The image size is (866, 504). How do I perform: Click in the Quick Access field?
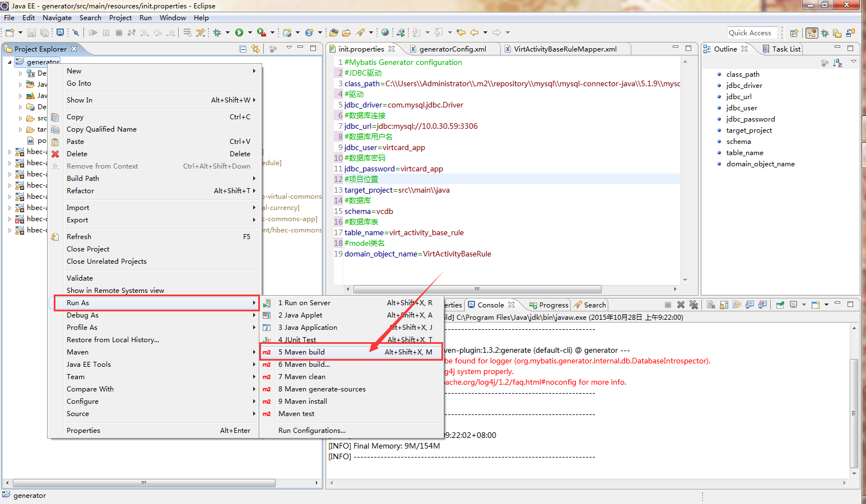(x=753, y=33)
